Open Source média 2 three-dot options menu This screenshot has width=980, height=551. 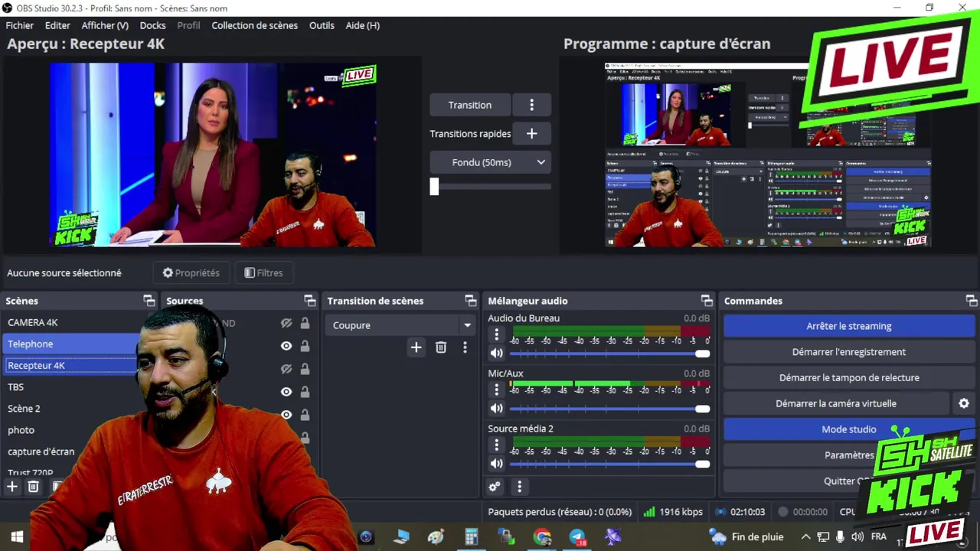pos(496,445)
